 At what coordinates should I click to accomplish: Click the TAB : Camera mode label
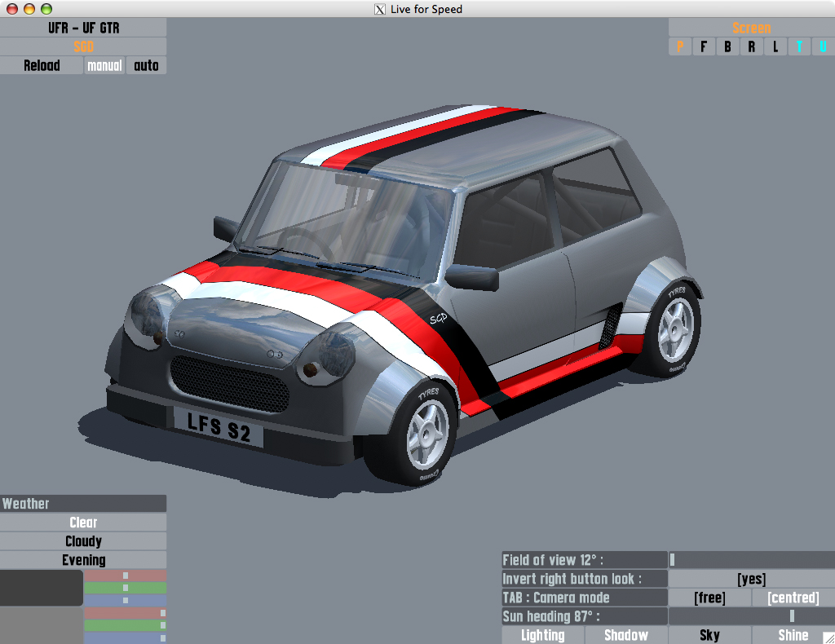[x=584, y=598]
